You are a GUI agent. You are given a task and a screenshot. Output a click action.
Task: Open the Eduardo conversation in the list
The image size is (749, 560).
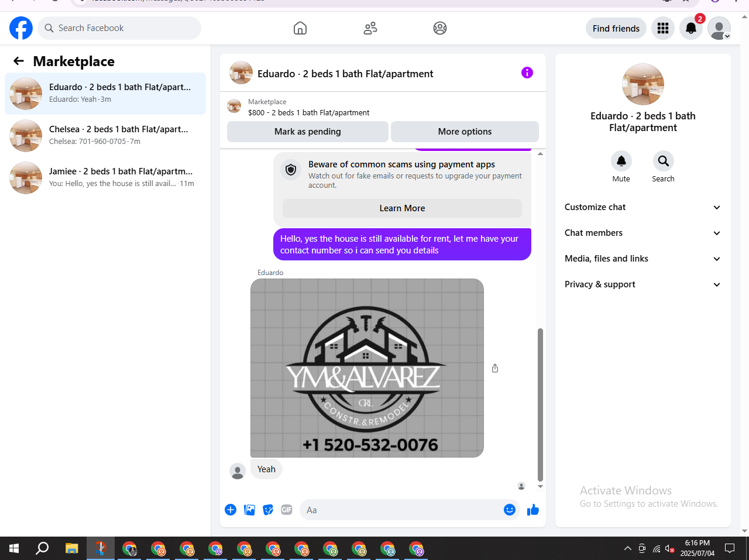(x=105, y=94)
